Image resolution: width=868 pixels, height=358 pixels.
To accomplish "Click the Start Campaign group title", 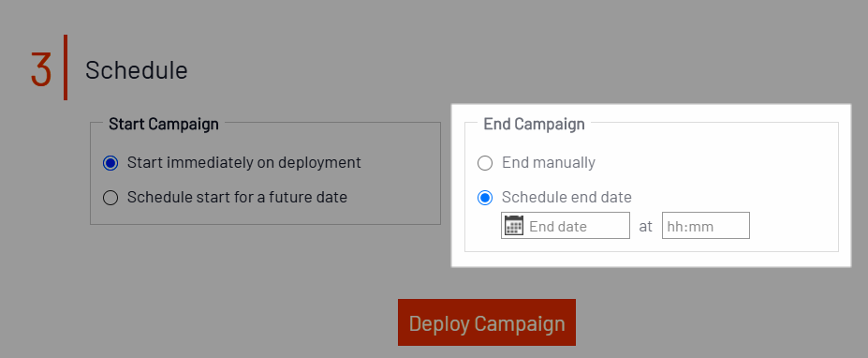I will point(164,124).
